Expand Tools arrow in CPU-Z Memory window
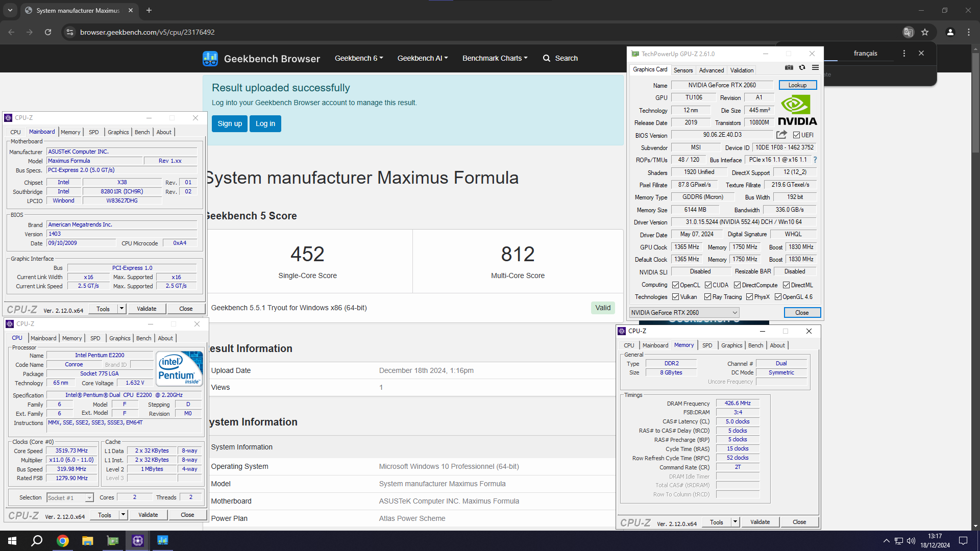Screen dimensions: 980x551 pyautogui.click(x=735, y=522)
